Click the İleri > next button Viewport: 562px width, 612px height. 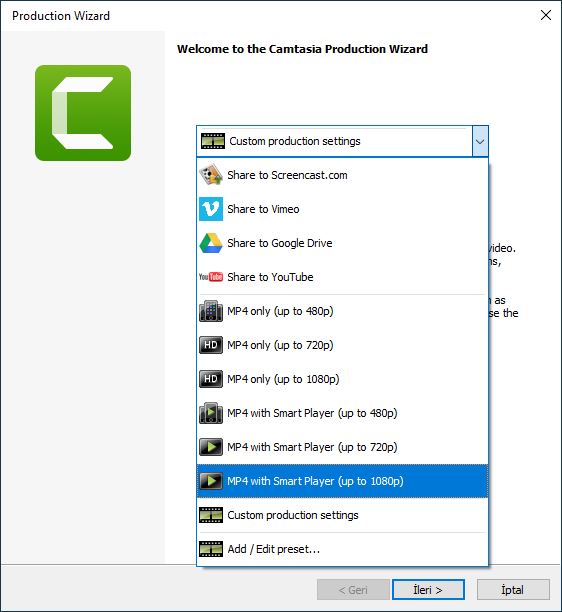428,589
